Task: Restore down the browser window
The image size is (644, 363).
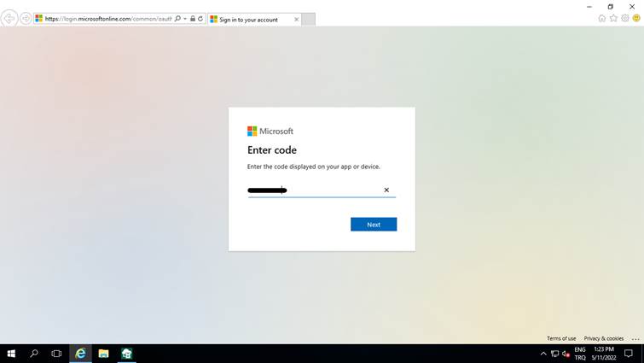Action: (x=611, y=7)
